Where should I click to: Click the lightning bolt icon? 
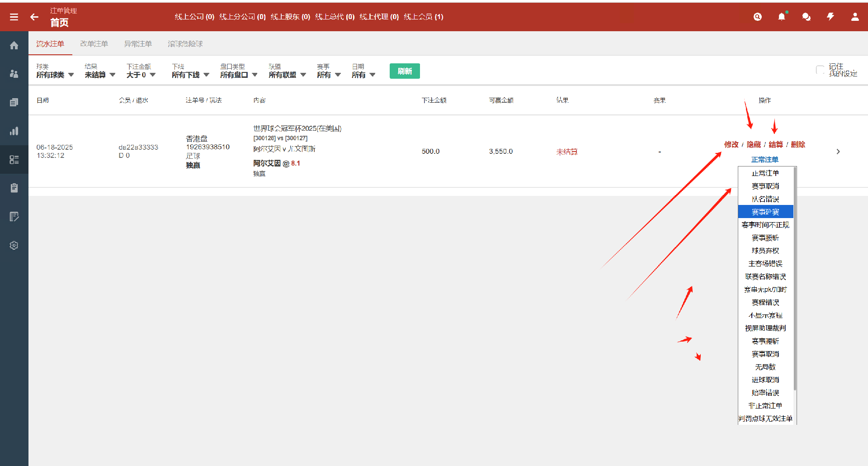(x=830, y=17)
